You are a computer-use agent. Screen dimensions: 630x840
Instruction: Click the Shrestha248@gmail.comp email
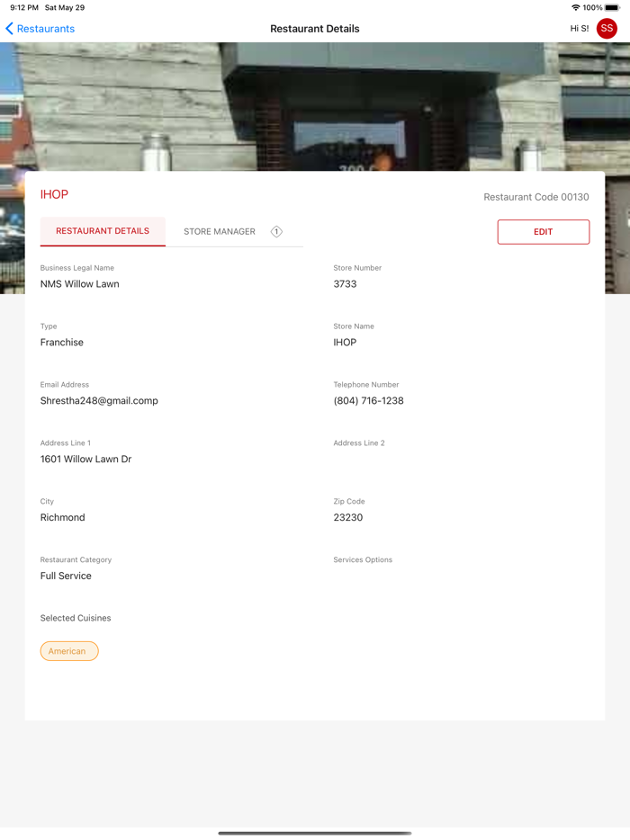coord(99,401)
